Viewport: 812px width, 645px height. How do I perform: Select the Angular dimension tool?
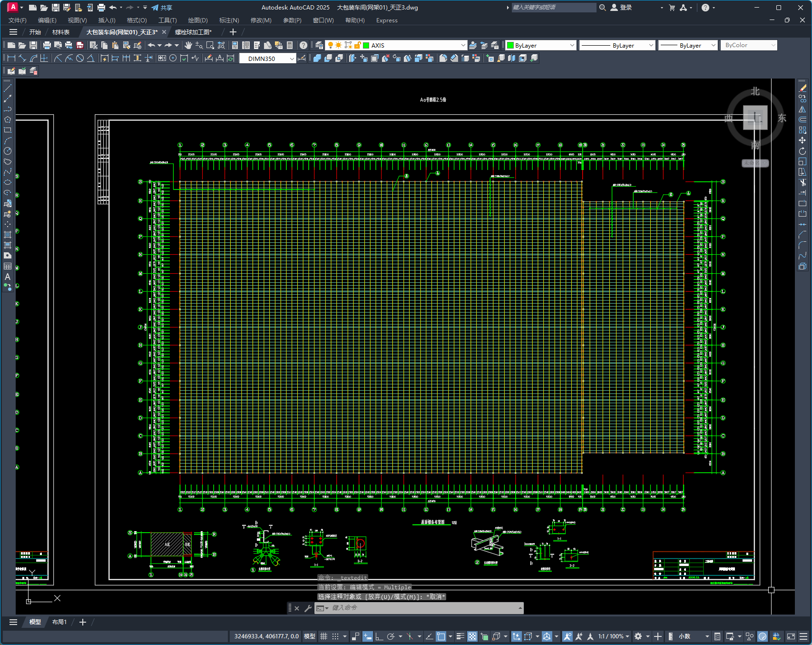tap(90, 58)
